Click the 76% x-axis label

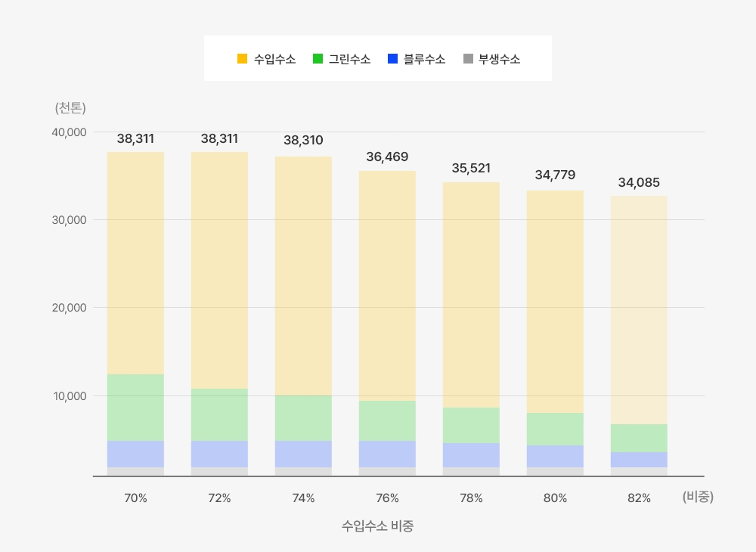[387, 498]
